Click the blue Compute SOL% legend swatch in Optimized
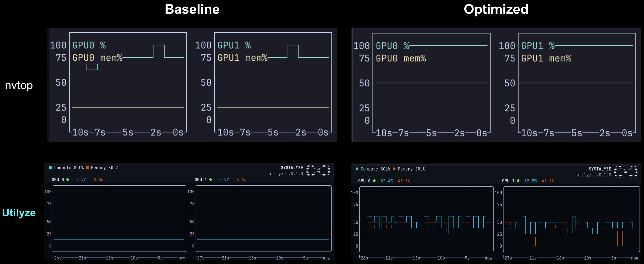Viewport: 644px width, 264px height. (357, 169)
